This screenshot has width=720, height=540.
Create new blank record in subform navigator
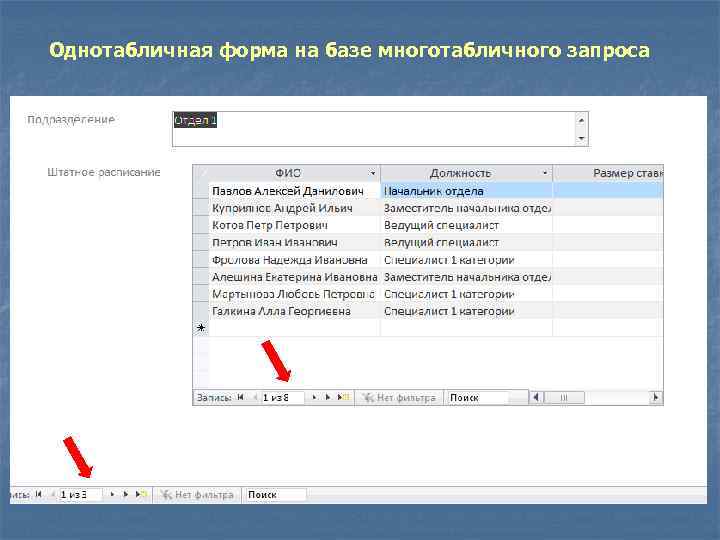click(x=343, y=398)
